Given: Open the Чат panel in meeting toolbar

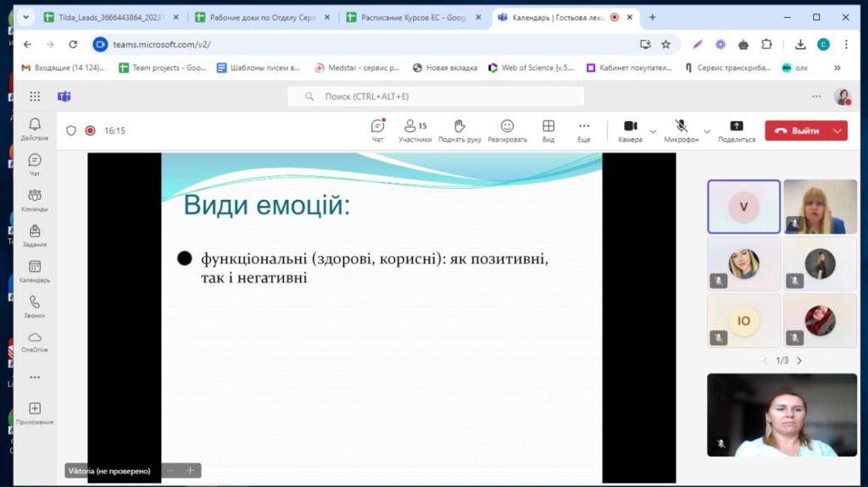Looking at the screenshot, I should coord(377,130).
